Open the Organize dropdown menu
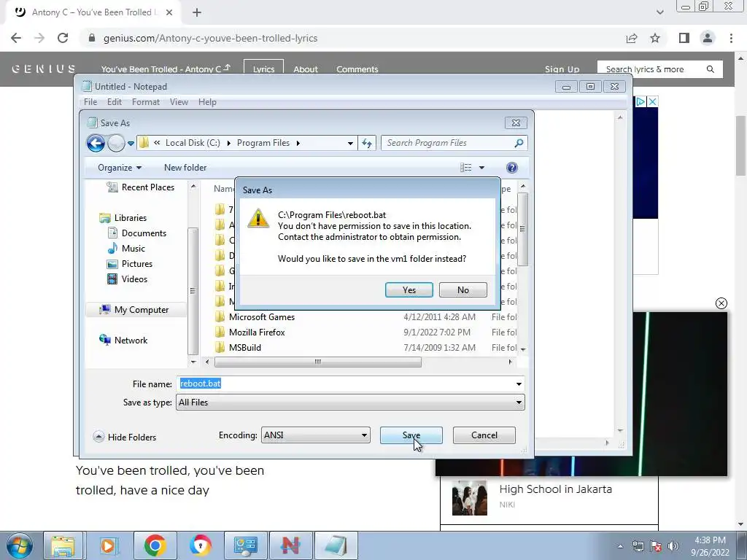This screenshot has width=747, height=560. 120,168
